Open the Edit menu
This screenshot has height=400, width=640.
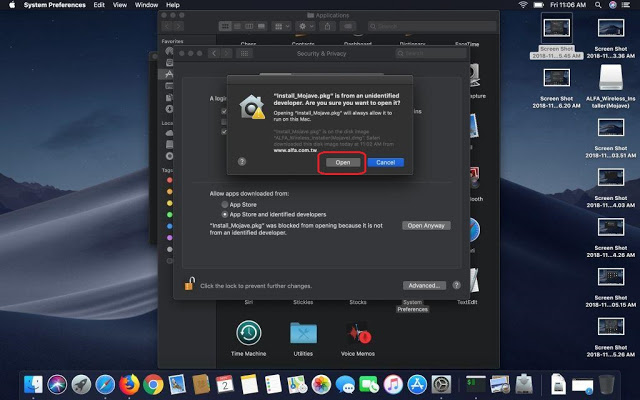99,5
